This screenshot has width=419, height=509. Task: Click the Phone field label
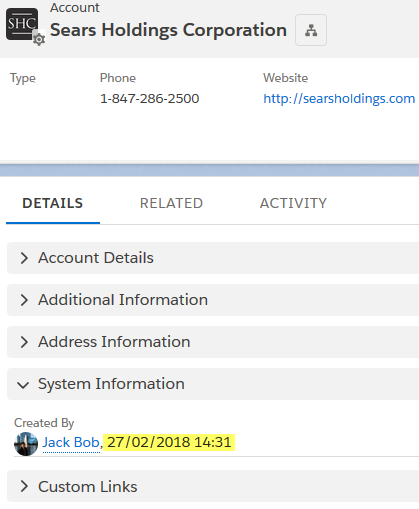118,78
